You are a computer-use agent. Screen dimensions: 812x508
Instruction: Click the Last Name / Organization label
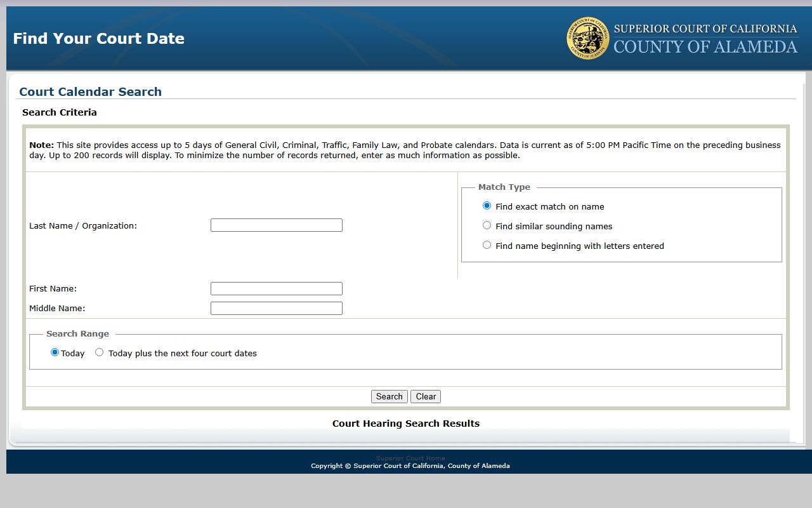coord(83,226)
